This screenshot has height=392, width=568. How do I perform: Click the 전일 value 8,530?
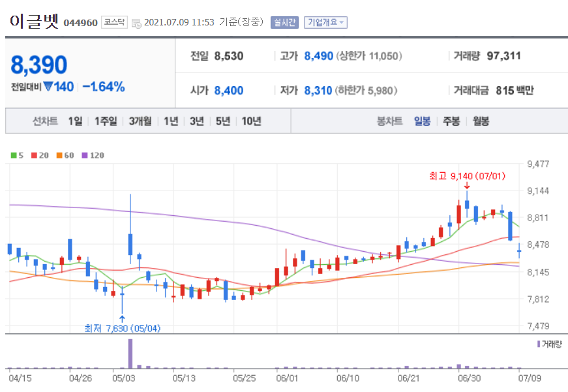pyautogui.click(x=229, y=56)
